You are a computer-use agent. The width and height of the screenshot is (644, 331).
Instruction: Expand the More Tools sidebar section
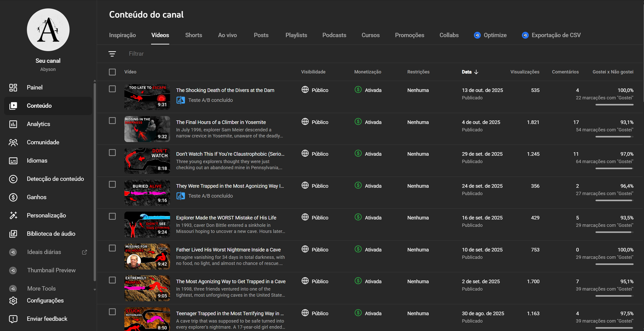pos(41,289)
